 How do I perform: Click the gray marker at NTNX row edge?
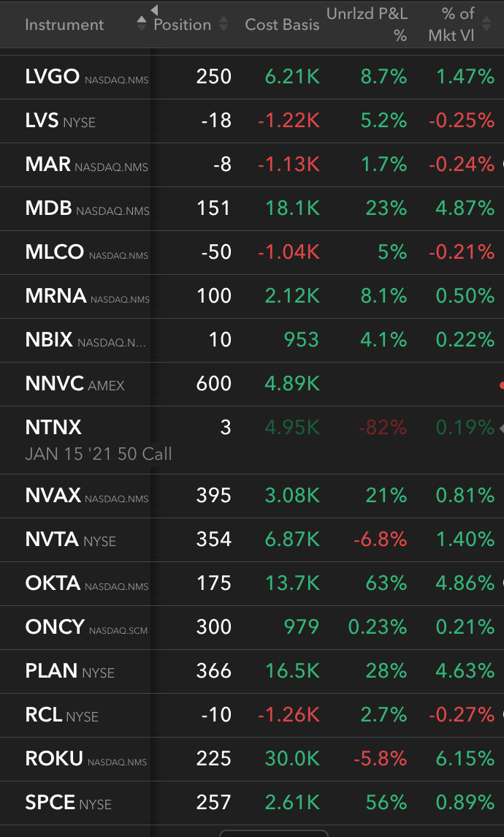500,428
